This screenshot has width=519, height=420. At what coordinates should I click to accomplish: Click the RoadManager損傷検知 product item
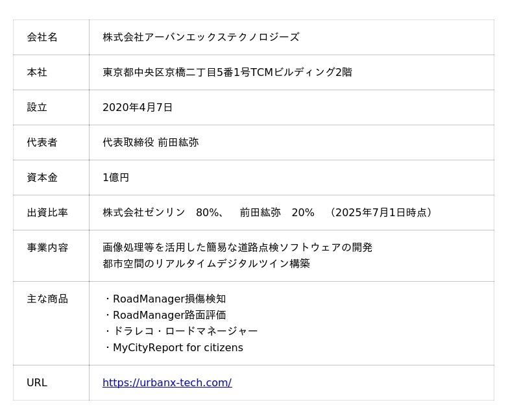tap(169, 299)
